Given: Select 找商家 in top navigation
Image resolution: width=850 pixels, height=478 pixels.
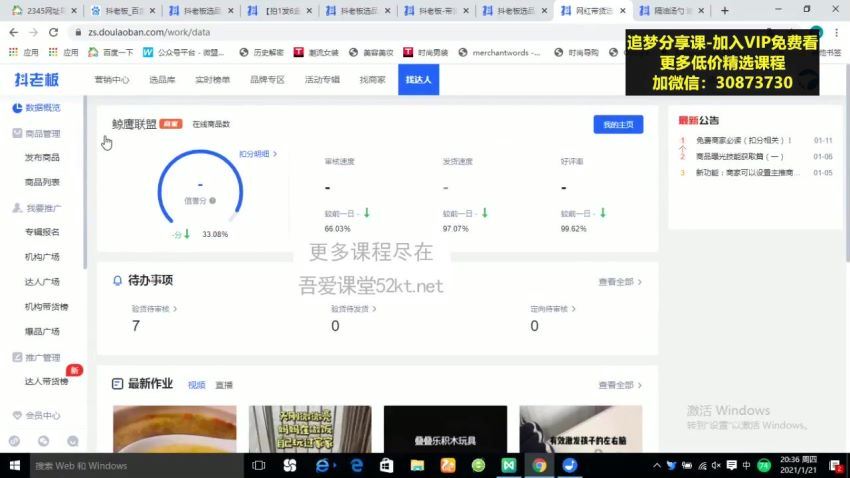Looking at the screenshot, I should coord(372,80).
